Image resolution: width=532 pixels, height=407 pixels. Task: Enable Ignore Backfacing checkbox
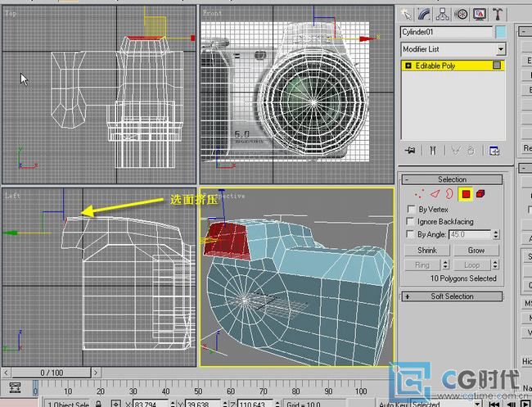click(411, 221)
